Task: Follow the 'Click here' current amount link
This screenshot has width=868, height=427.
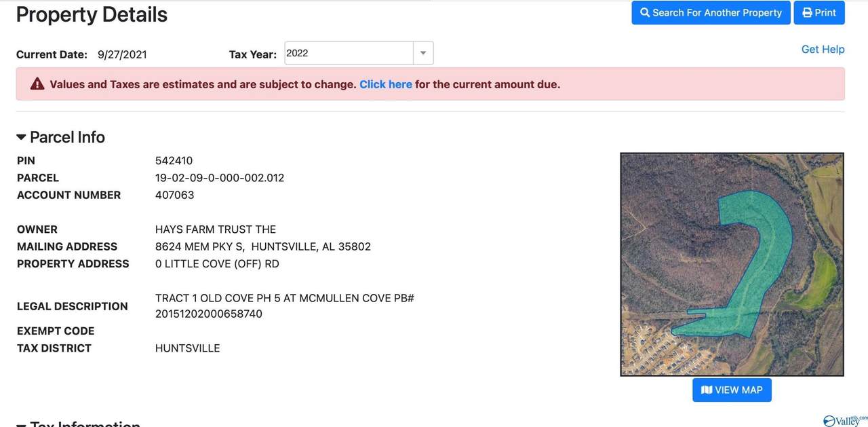Action: [386, 84]
